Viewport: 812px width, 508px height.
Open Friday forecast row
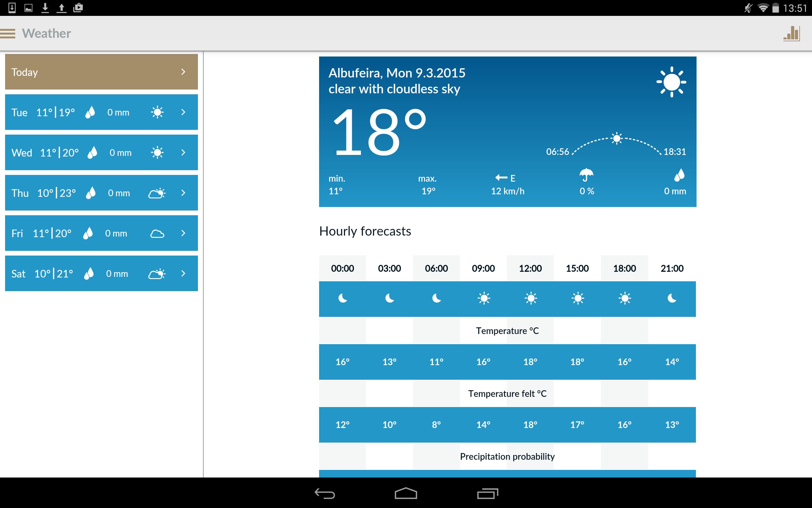[x=101, y=233]
